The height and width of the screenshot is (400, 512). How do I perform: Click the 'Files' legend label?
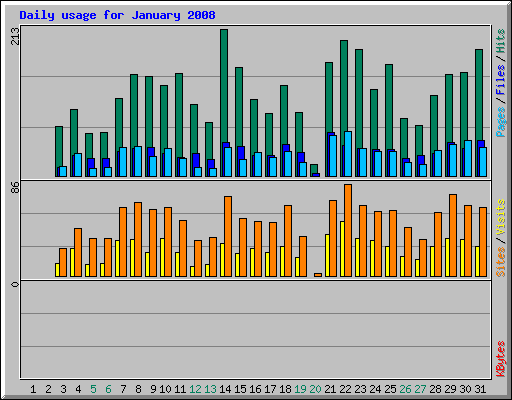tap(501, 80)
